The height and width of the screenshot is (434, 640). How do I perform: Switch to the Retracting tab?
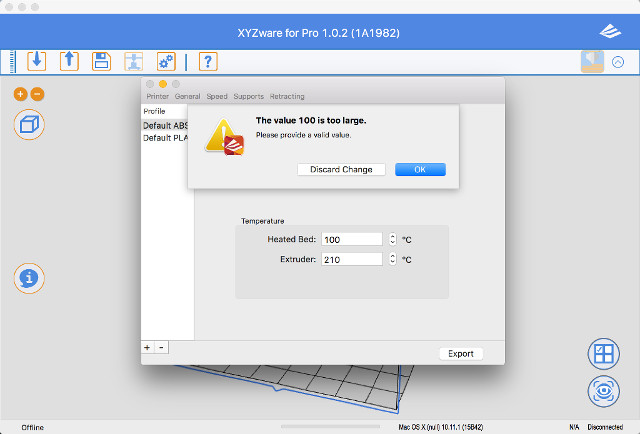pyautogui.click(x=287, y=96)
